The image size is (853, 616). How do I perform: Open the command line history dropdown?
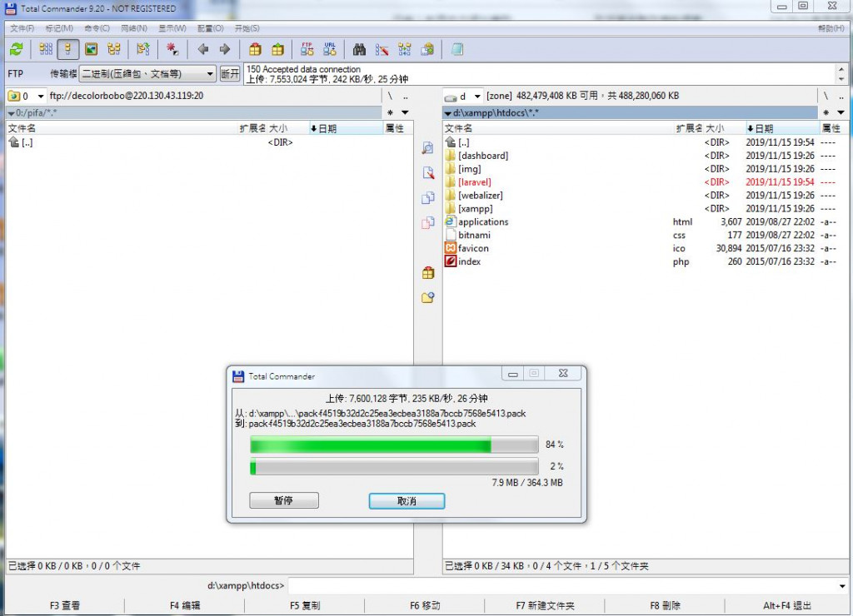coord(842,585)
